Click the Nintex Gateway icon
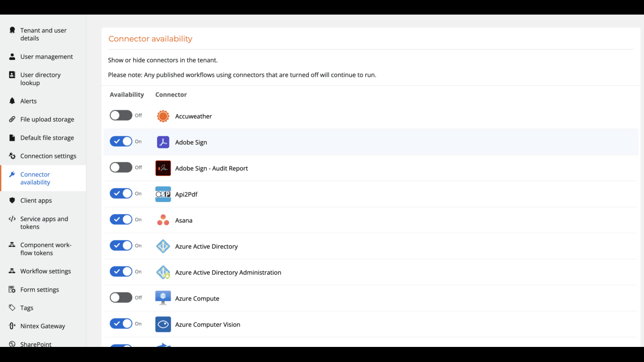Image resolution: width=644 pixels, height=362 pixels. (12, 326)
